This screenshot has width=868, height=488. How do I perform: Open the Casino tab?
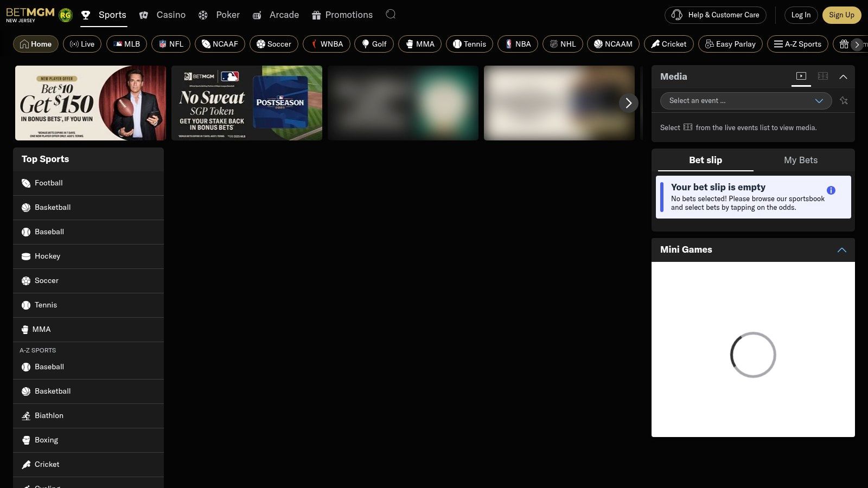click(163, 15)
